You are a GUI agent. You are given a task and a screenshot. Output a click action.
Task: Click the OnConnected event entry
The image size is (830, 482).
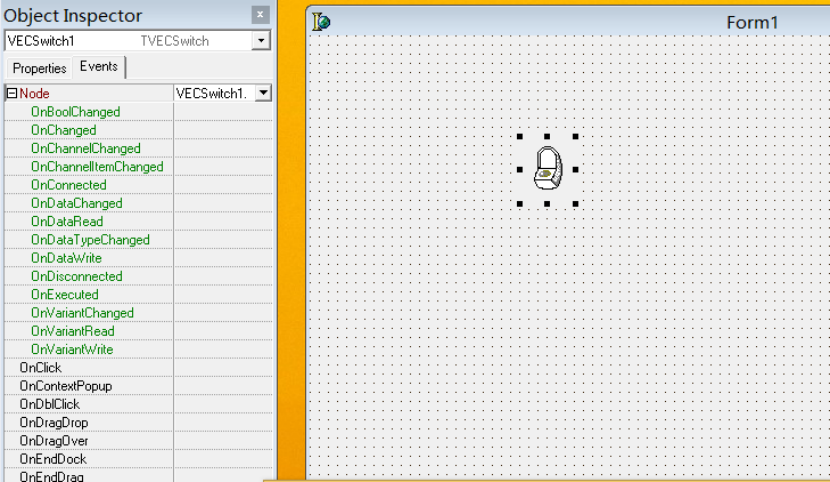68,185
